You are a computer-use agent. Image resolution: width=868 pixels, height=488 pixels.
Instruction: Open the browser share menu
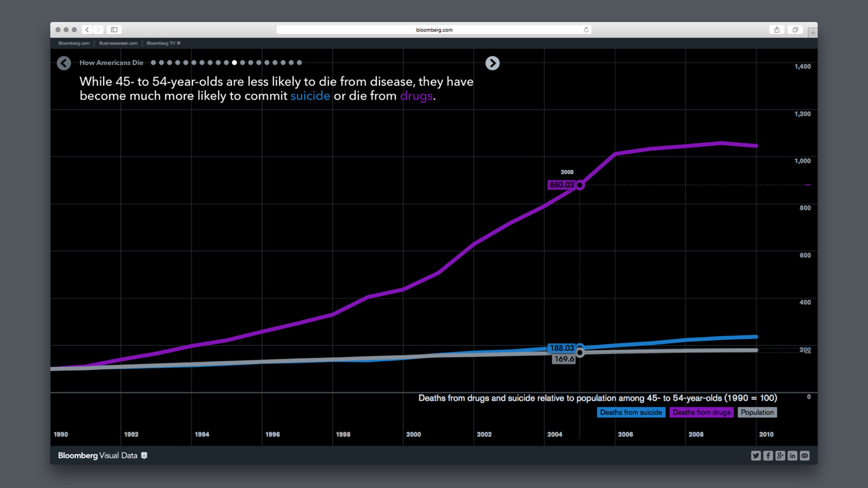(776, 30)
